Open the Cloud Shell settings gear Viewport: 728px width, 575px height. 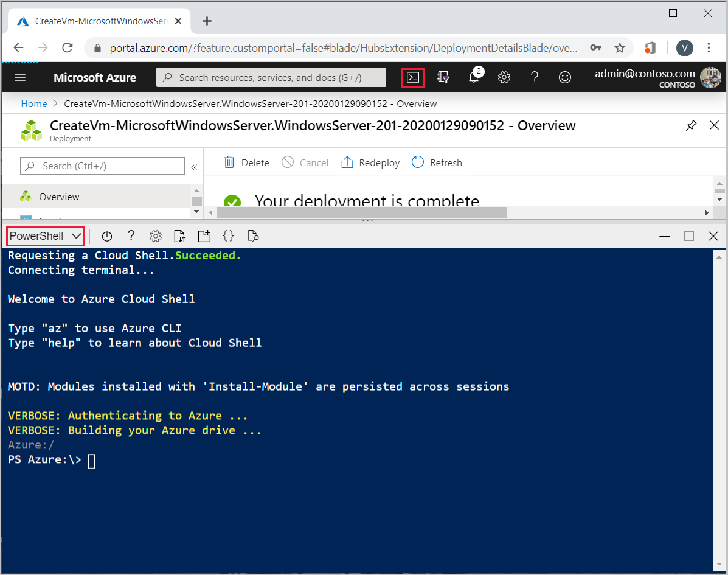(x=155, y=236)
